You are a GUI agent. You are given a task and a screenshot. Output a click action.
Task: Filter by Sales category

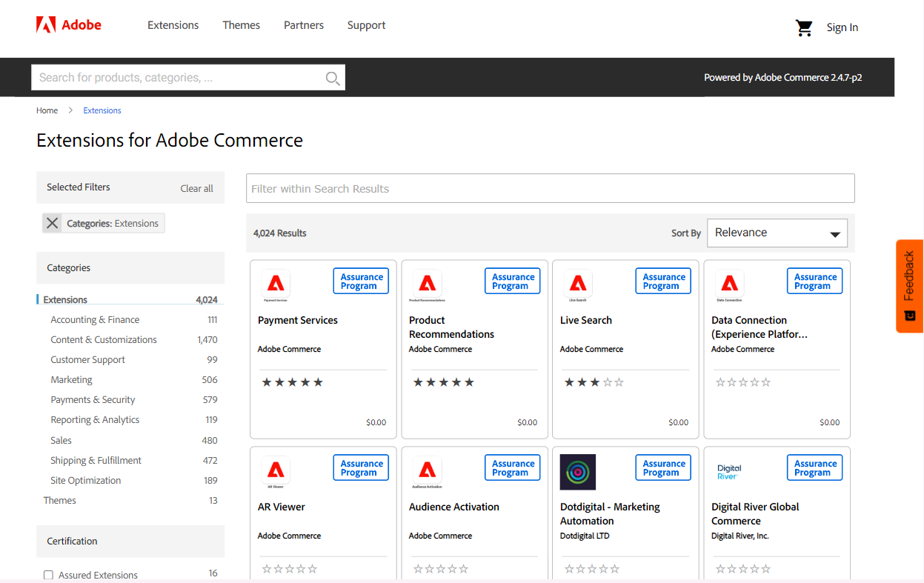pos(61,440)
